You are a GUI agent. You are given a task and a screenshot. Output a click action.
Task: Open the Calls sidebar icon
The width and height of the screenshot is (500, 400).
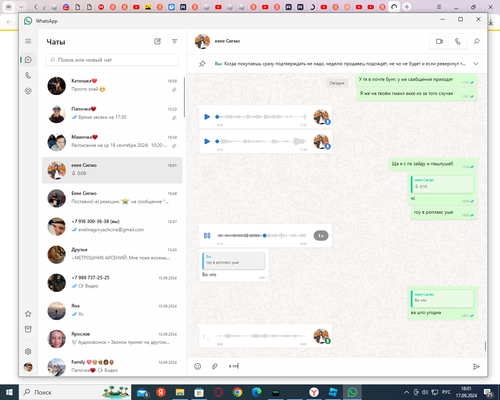pyautogui.click(x=28, y=76)
